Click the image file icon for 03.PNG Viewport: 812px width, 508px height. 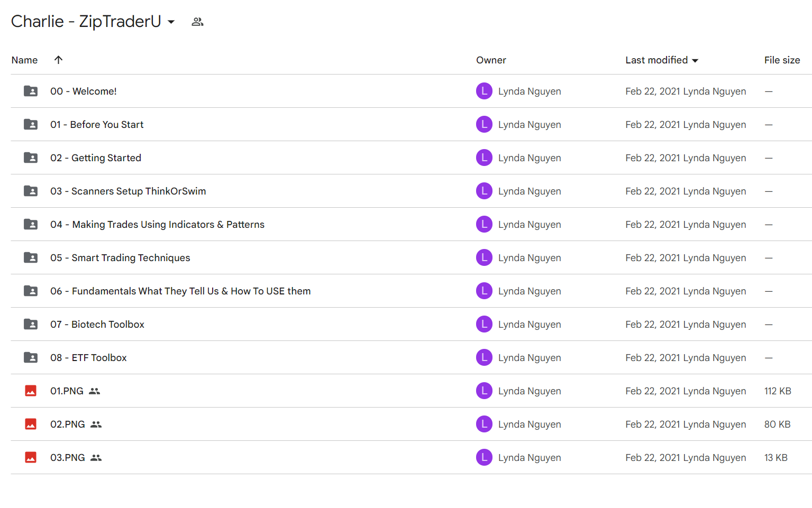pos(31,457)
